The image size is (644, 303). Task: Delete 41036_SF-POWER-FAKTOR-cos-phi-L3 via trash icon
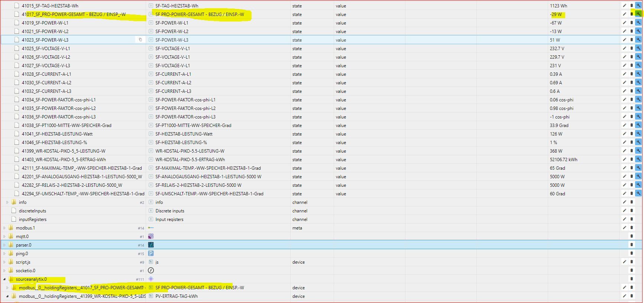(631, 117)
